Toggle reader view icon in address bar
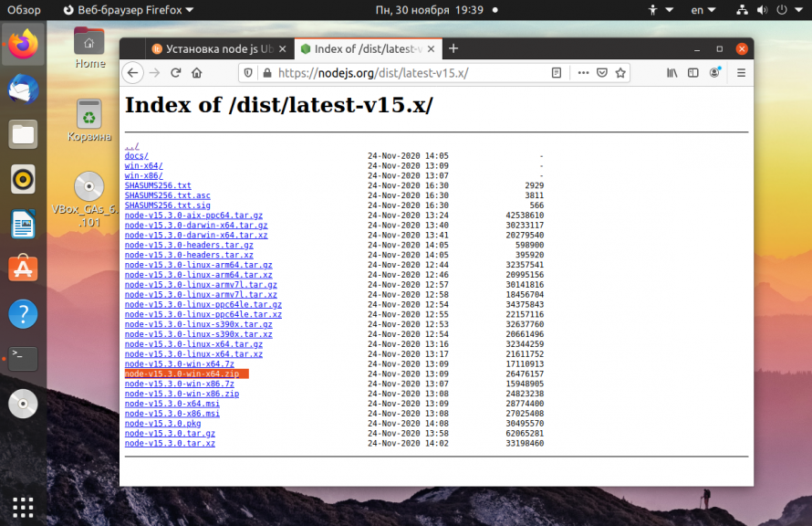 point(557,73)
